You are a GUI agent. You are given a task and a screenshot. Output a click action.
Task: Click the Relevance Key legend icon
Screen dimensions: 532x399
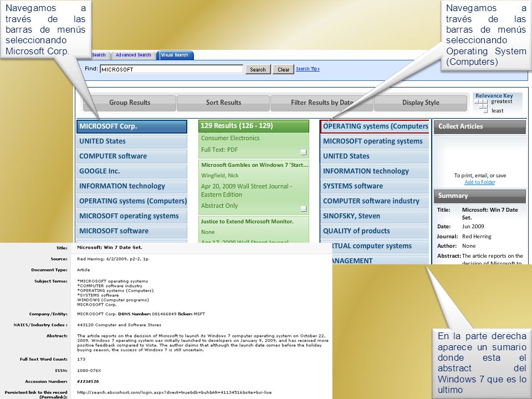[x=481, y=105]
